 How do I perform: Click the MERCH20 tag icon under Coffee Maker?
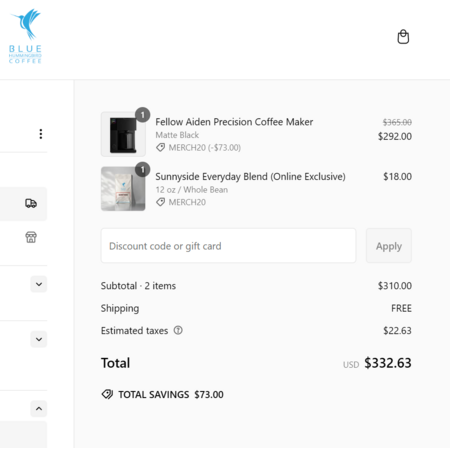161,147
